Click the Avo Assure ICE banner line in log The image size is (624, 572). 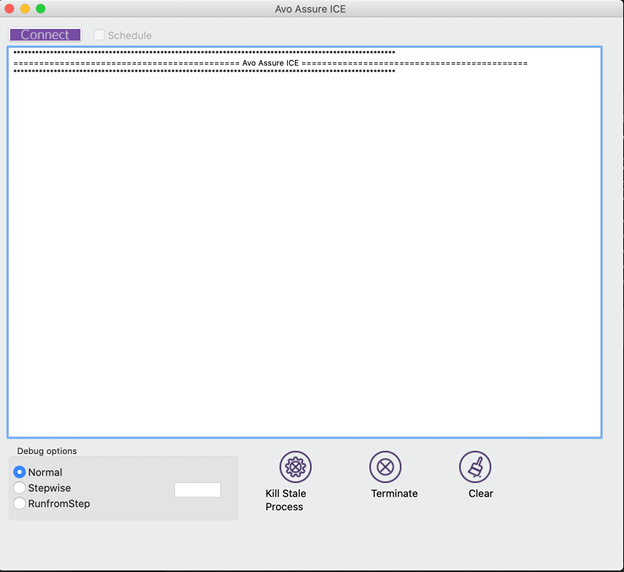click(271, 63)
